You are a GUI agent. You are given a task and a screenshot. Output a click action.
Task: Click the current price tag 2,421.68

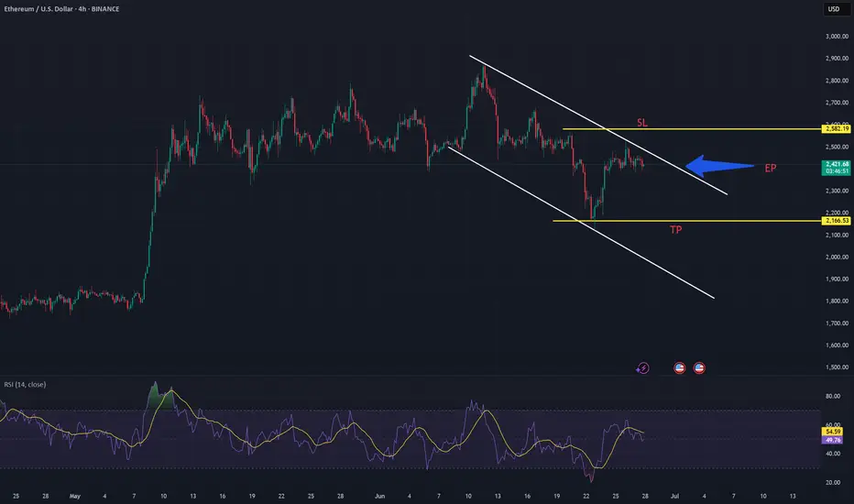(x=836, y=164)
